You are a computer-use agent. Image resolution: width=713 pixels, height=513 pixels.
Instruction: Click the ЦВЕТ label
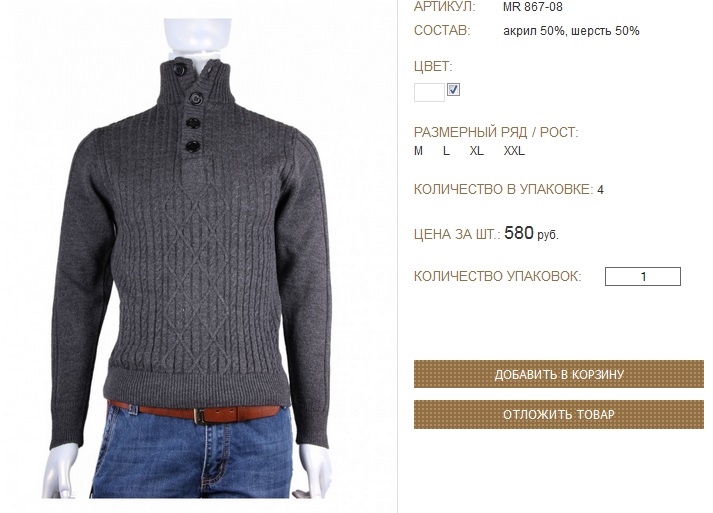(x=433, y=66)
